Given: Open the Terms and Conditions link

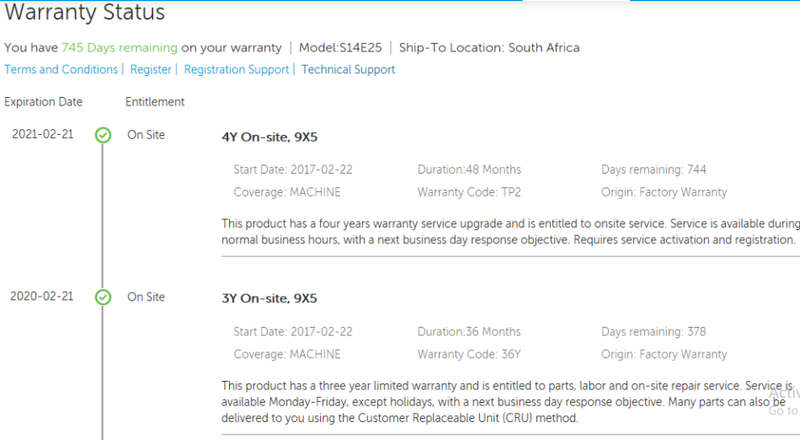Looking at the screenshot, I should 61,69.
